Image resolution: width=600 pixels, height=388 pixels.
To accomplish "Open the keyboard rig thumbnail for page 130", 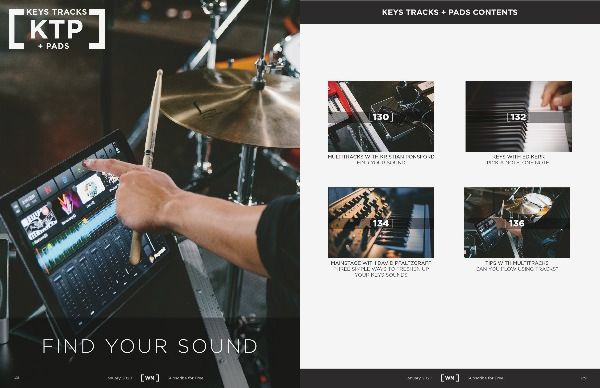I will (381, 116).
